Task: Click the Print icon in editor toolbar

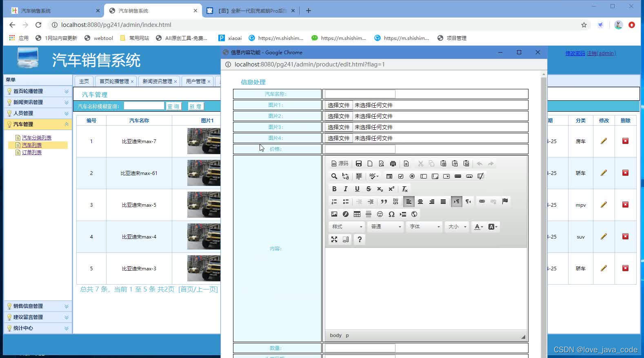Action: coord(393,164)
